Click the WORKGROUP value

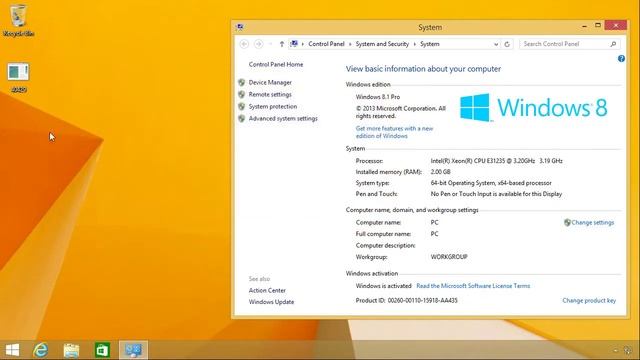coord(449,257)
